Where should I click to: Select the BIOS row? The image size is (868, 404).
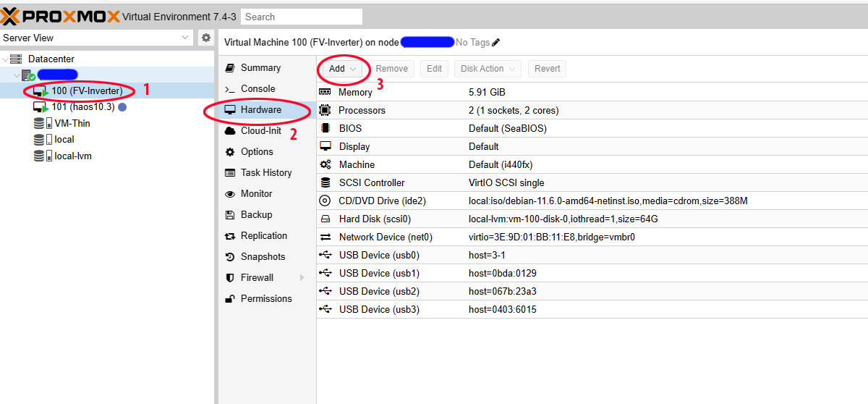pyautogui.click(x=592, y=129)
